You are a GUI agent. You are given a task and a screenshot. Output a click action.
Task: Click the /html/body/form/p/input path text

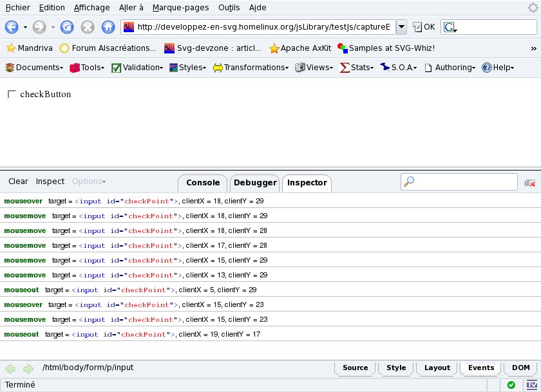pyautogui.click(x=88, y=368)
